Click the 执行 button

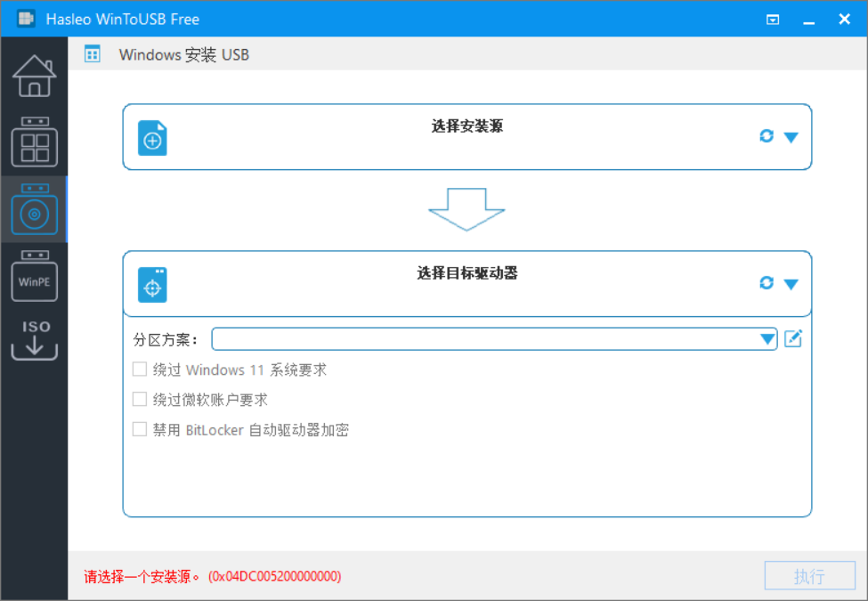[x=810, y=576]
